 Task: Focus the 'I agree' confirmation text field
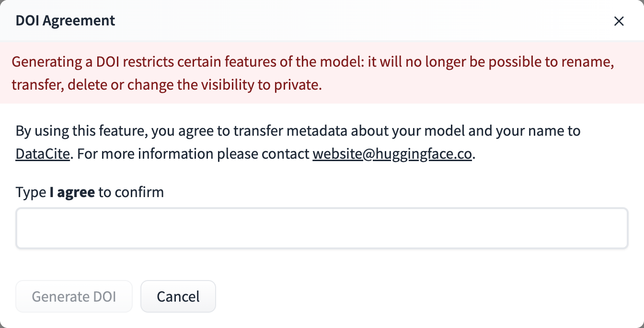pyautogui.click(x=322, y=228)
